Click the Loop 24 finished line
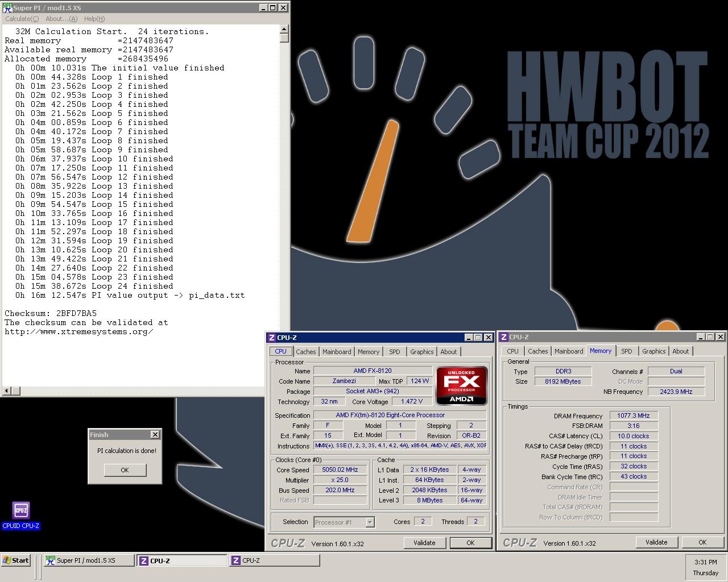Screen dimensions: 728x582 (94, 286)
